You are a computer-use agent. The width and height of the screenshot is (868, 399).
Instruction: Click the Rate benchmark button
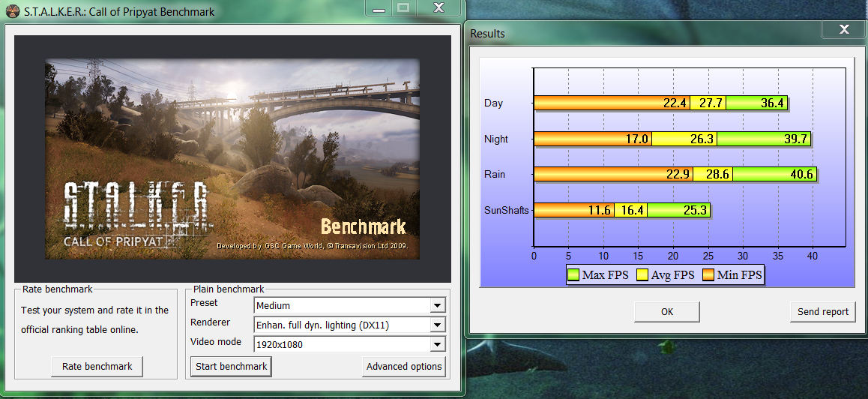pos(97,366)
